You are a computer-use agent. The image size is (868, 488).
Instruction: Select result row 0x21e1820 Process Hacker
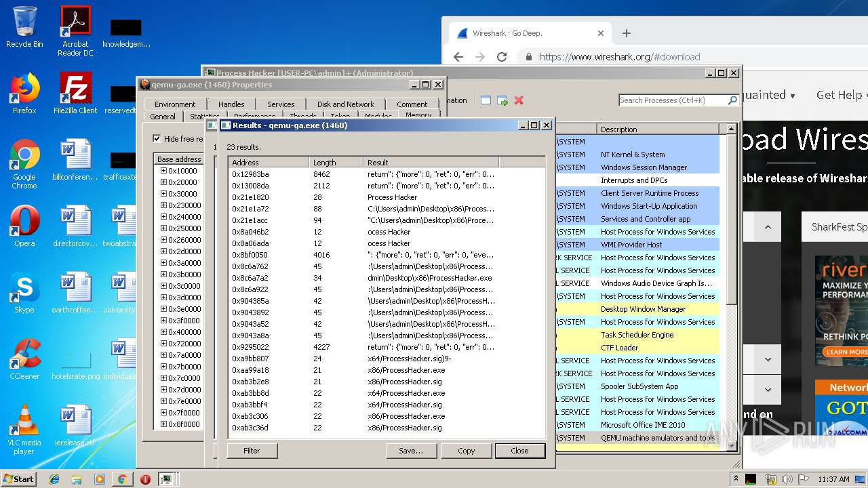tap(387, 197)
